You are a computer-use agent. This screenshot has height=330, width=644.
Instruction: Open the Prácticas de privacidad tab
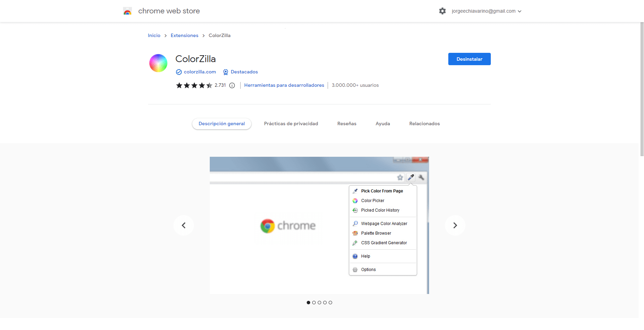click(x=291, y=124)
